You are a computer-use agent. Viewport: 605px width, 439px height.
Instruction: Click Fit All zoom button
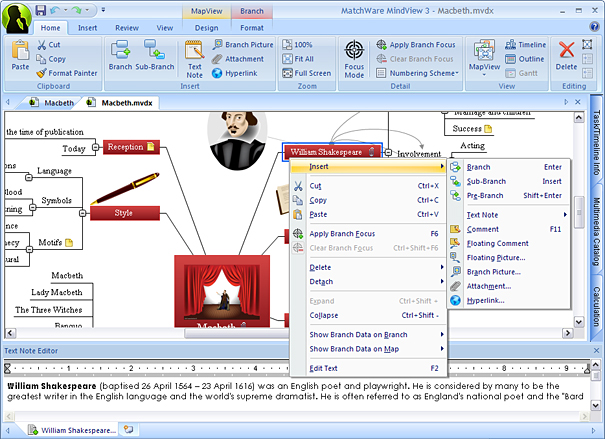point(298,59)
